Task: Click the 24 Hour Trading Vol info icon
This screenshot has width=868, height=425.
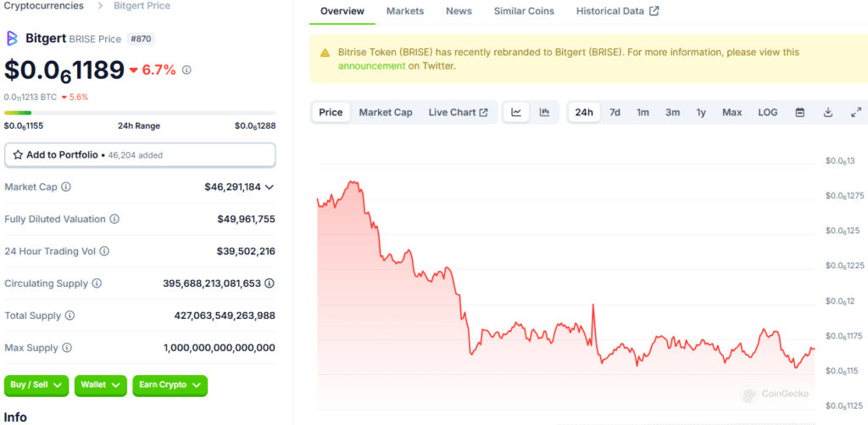Action: pyautogui.click(x=104, y=251)
